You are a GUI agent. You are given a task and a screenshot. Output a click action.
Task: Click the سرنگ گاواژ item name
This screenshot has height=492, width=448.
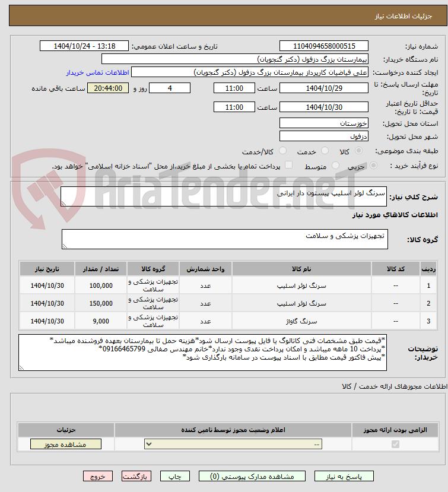301,321
